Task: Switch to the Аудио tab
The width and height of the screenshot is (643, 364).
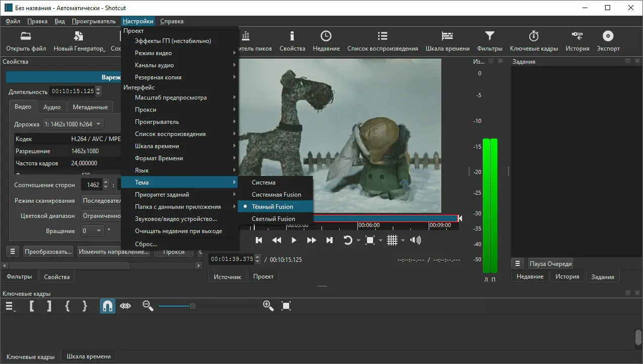Action: pos(52,107)
